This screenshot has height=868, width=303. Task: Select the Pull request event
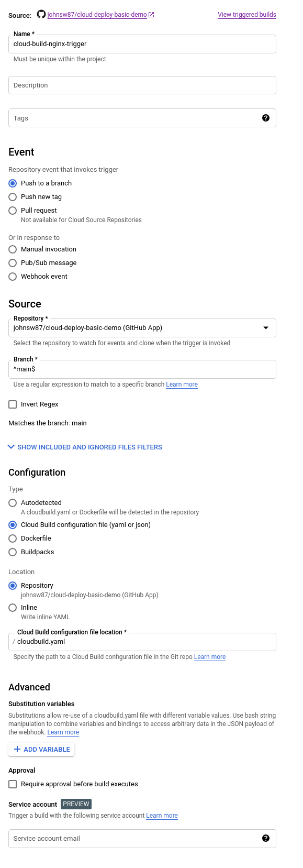(x=12, y=211)
